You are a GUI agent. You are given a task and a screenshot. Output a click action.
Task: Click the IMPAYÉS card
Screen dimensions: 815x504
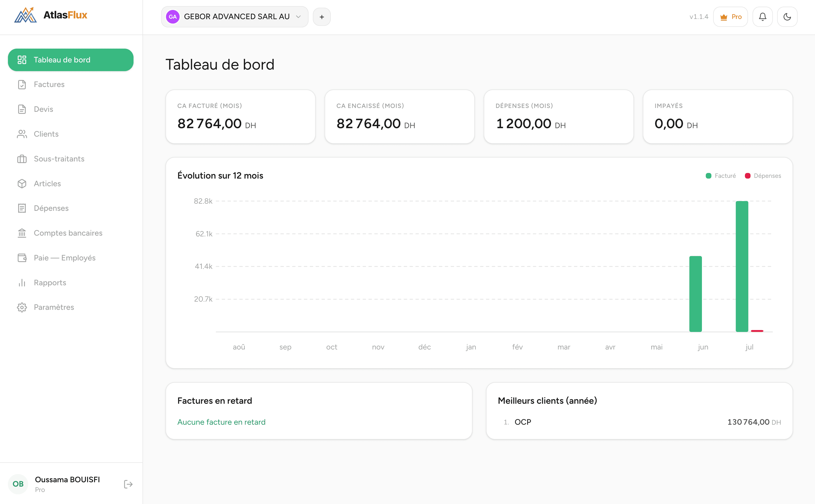tap(717, 117)
